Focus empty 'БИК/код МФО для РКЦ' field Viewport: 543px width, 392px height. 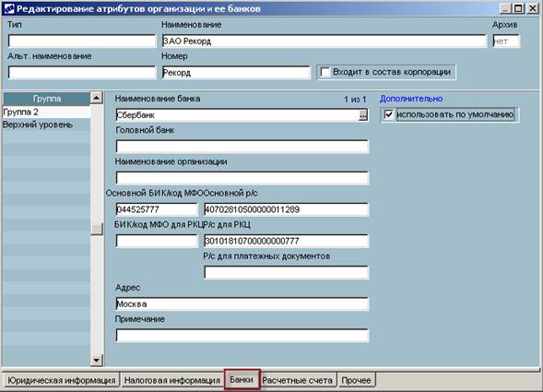[x=157, y=241]
